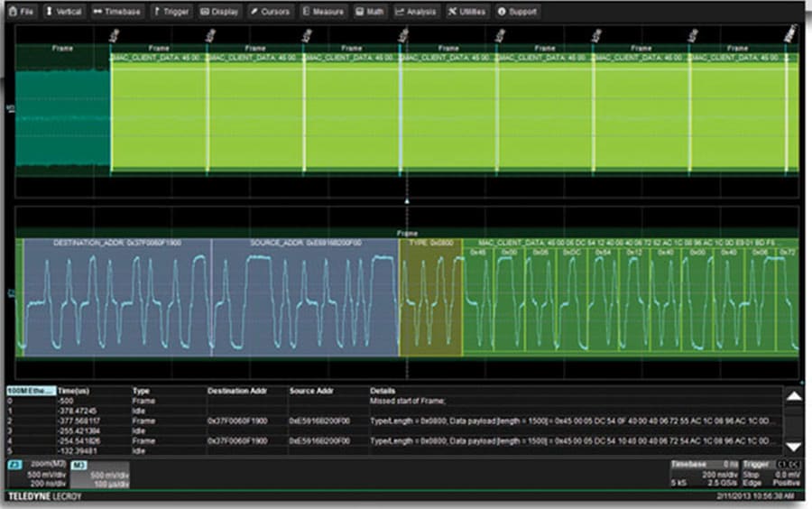The height and width of the screenshot is (509, 812).
Task: Click the first Frame label in upper trace
Action: pos(62,48)
